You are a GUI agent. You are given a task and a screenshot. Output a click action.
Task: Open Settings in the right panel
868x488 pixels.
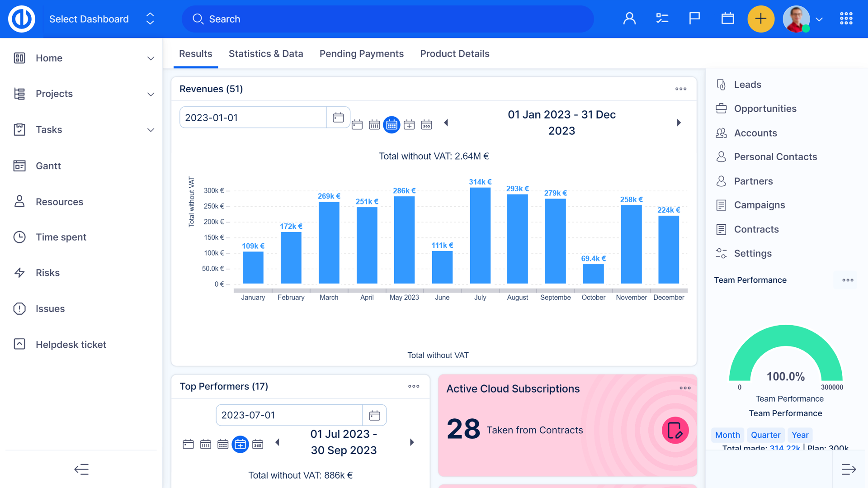click(753, 253)
